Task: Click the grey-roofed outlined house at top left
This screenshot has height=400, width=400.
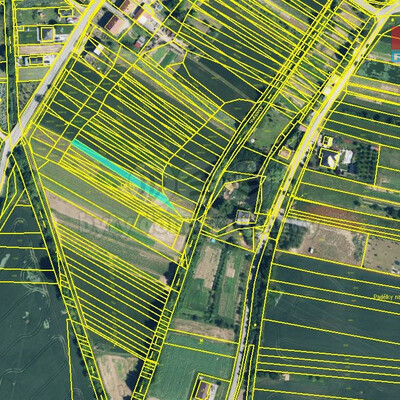Action: [x=48, y=34]
